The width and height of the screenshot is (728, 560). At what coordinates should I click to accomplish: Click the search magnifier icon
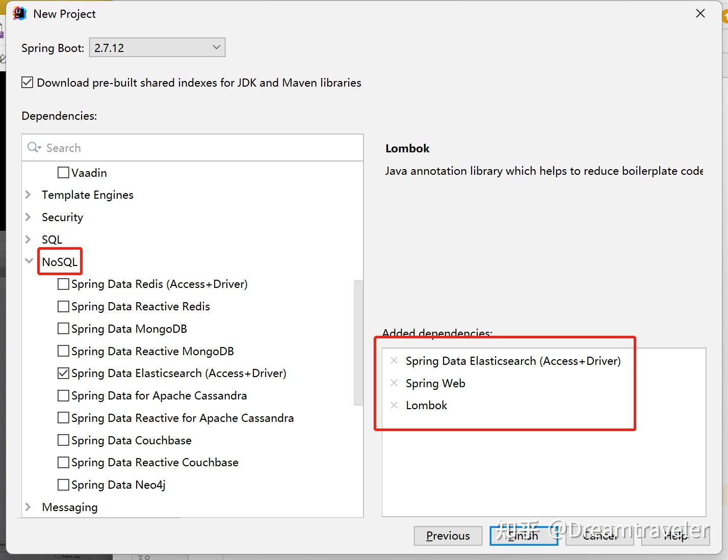click(34, 148)
